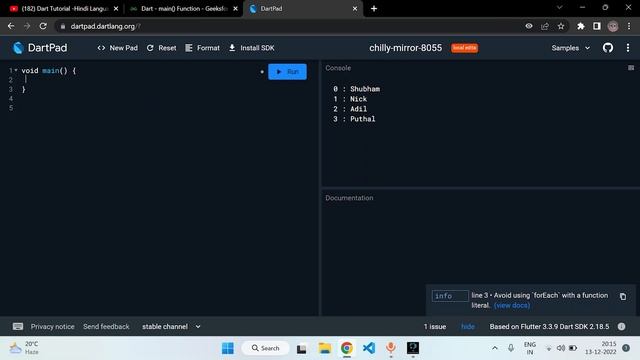Viewport: 640px width, 360px height.
Task: Toggle the browser side panel
Action: point(597,26)
